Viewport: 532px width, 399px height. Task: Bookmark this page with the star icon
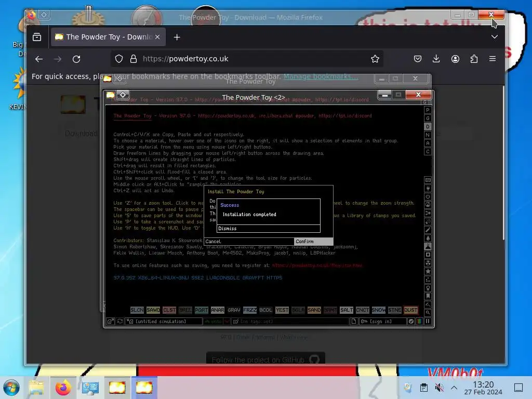375,59
